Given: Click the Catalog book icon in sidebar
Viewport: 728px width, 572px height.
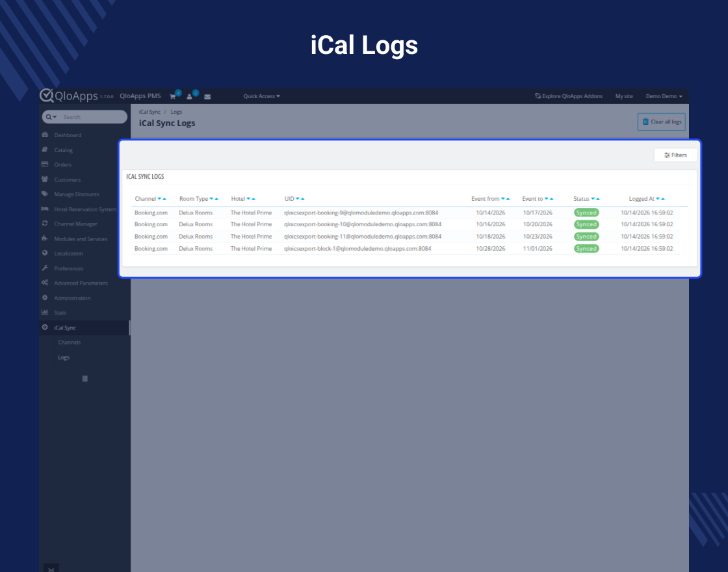Looking at the screenshot, I should click(x=45, y=149).
